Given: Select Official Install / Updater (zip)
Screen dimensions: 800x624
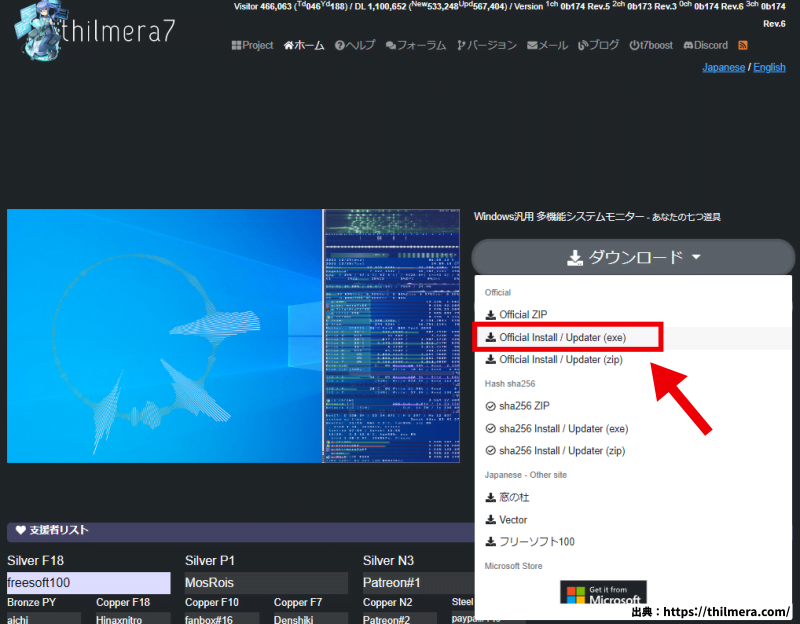Looking at the screenshot, I should point(560,360).
